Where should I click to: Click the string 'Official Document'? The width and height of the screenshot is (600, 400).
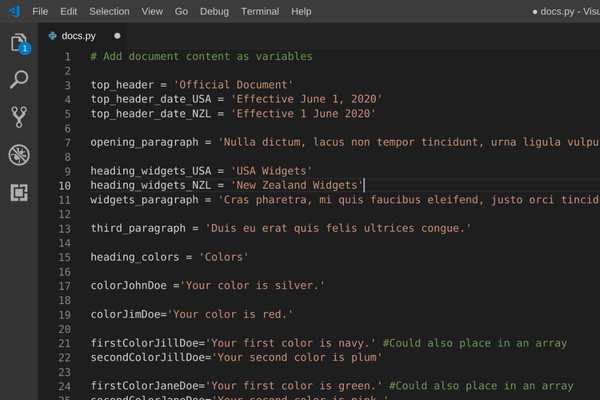[x=233, y=85]
